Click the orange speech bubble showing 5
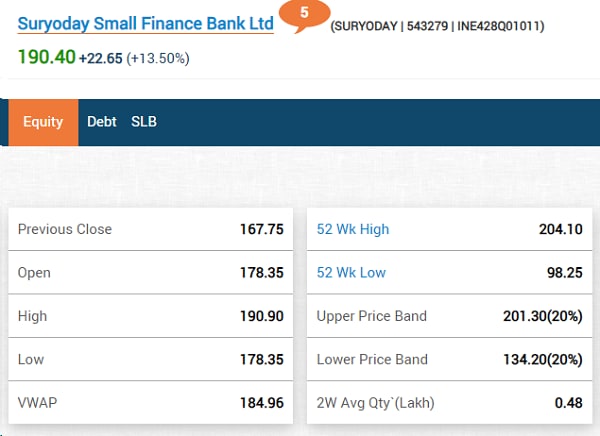This screenshot has height=436, width=600. (303, 16)
